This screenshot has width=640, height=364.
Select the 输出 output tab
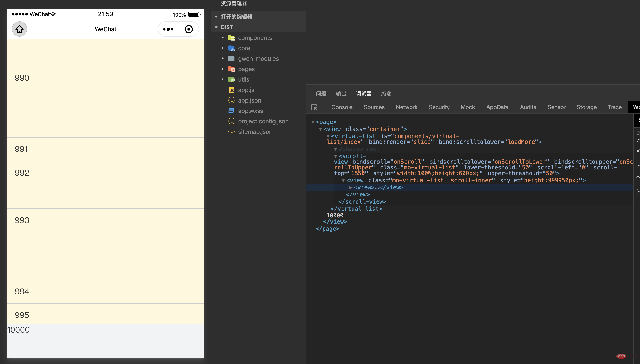[x=341, y=93]
